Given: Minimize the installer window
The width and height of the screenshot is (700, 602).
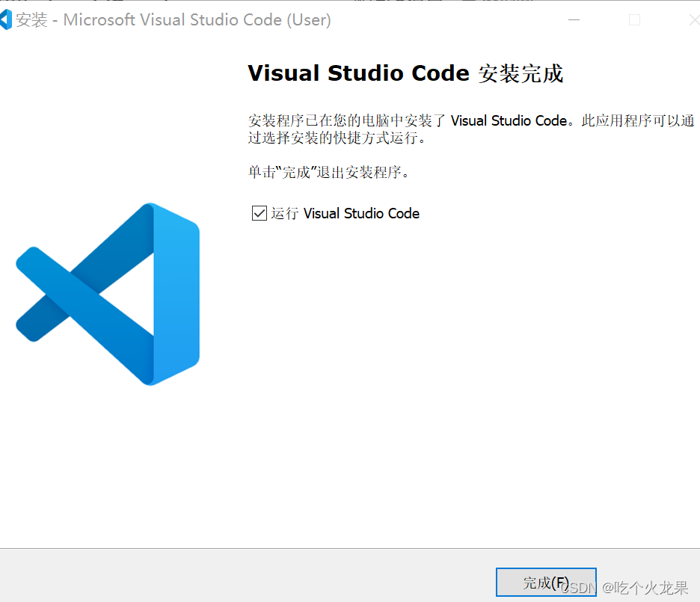Looking at the screenshot, I should coord(574,20).
